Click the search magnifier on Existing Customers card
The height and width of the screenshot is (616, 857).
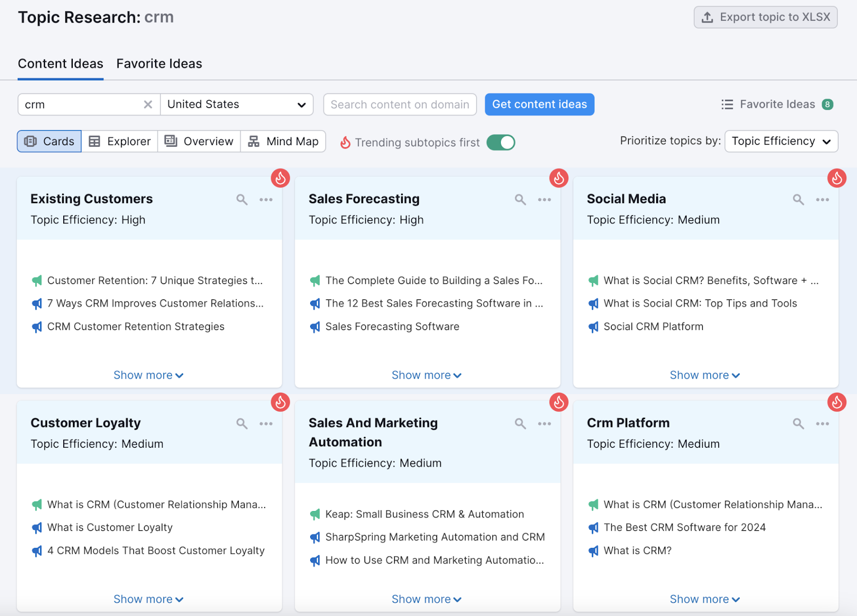click(x=242, y=199)
